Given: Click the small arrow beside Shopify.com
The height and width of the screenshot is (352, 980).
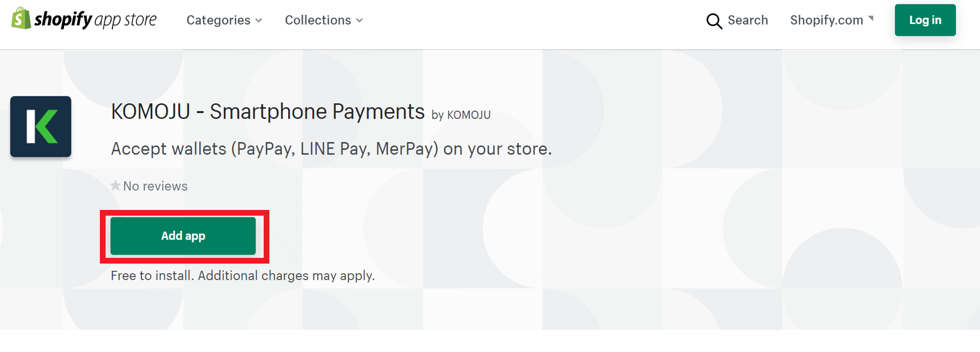Looking at the screenshot, I should coord(871,19).
